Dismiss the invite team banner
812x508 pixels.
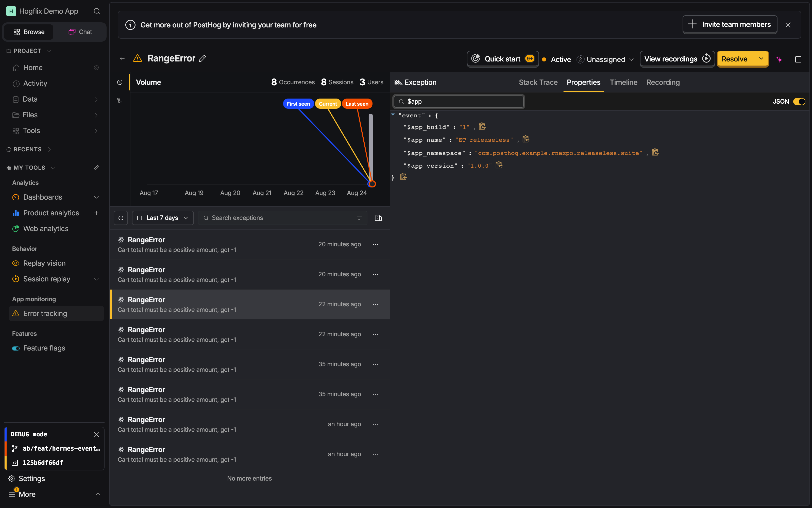[788, 25]
